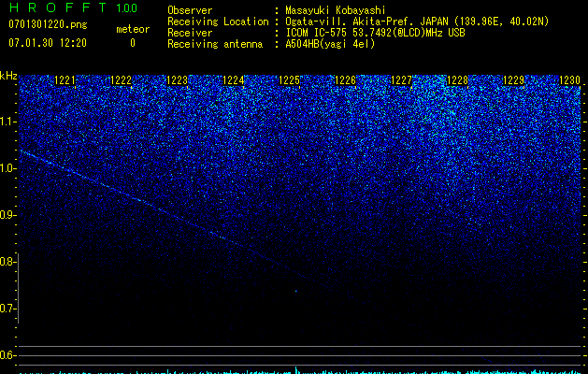
Task: Click the Observer name Masayuki Kobayashi
Action: pyautogui.click(x=336, y=10)
